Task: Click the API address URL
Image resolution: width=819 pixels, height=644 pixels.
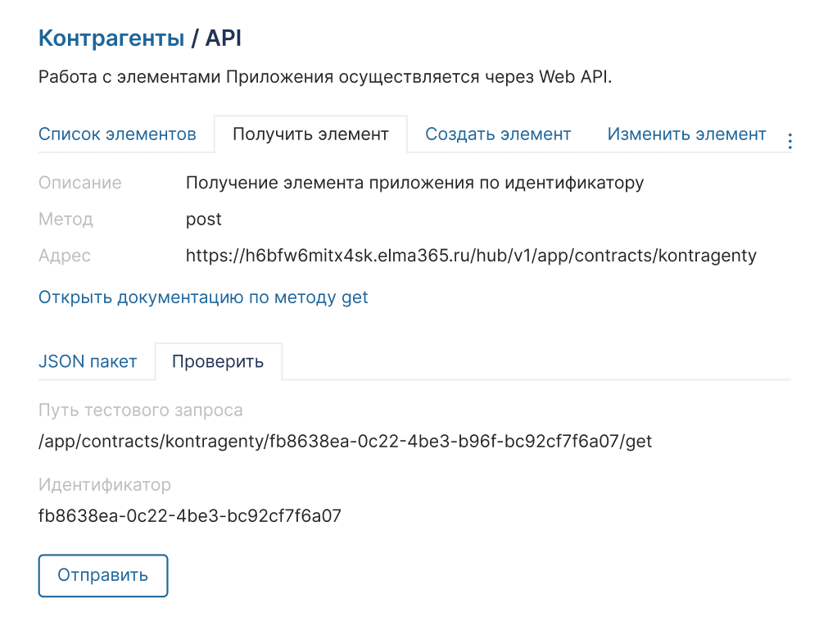Action: (471, 256)
